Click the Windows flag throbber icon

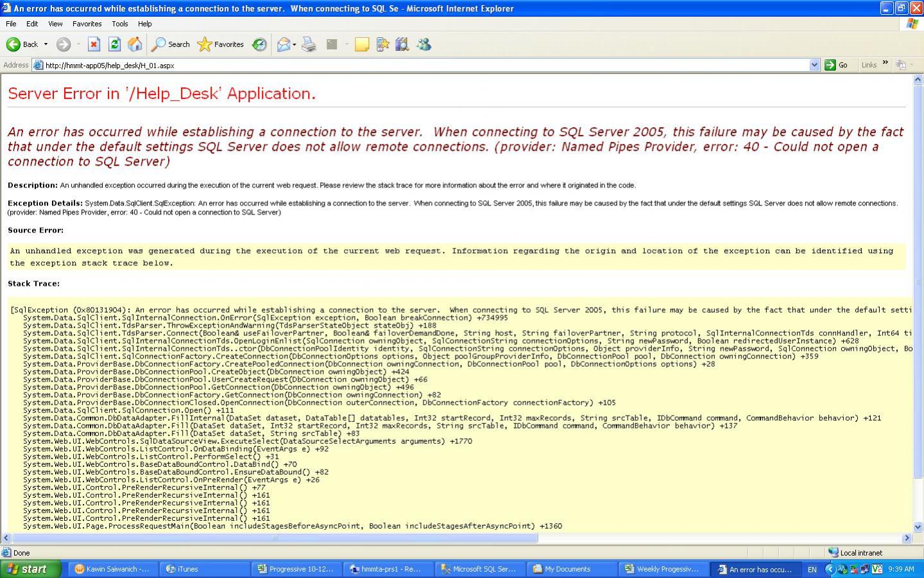point(912,24)
